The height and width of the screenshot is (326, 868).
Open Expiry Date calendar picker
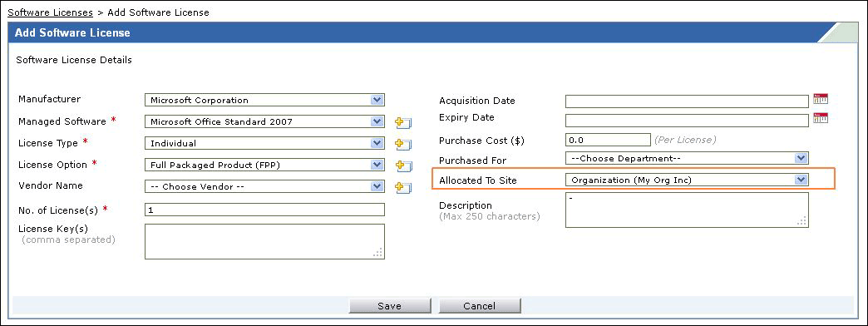coord(821,118)
